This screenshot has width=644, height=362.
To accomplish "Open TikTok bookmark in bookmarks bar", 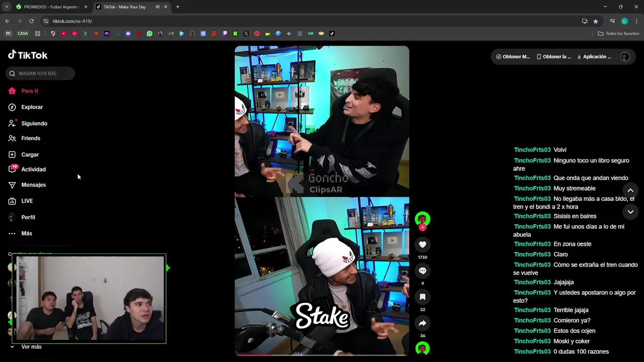I will tap(332, 34).
